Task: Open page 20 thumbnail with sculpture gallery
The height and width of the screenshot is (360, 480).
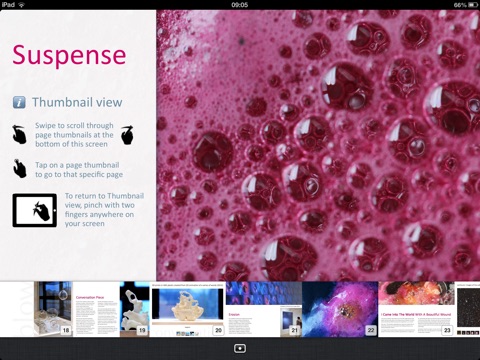Action: pyautogui.click(x=187, y=309)
